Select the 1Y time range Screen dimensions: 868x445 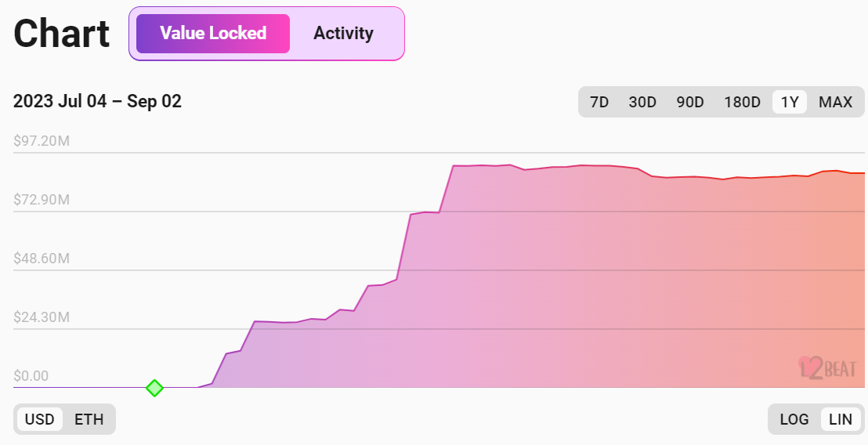[x=790, y=103]
